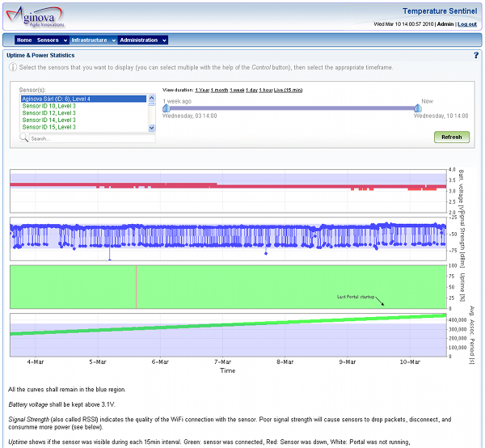485x448 pixels.
Task: Expand the Sensors menu dropdown
Action: [52, 40]
